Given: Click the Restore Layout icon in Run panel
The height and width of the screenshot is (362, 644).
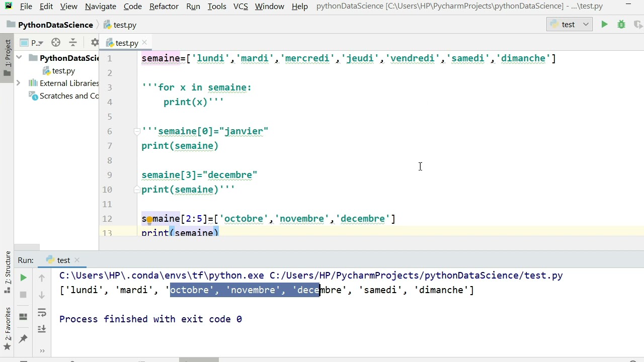Looking at the screenshot, I should [x=23, y=317].
